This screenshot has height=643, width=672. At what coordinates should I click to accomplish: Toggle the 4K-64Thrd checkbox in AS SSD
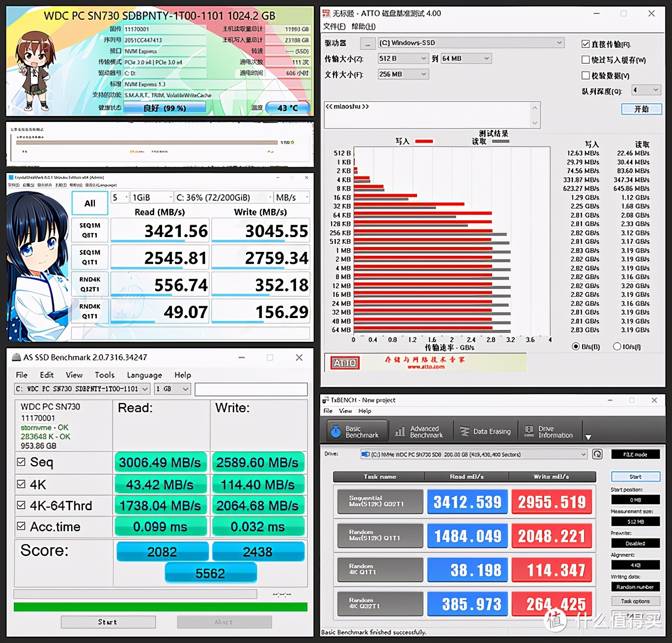point(21,505)
